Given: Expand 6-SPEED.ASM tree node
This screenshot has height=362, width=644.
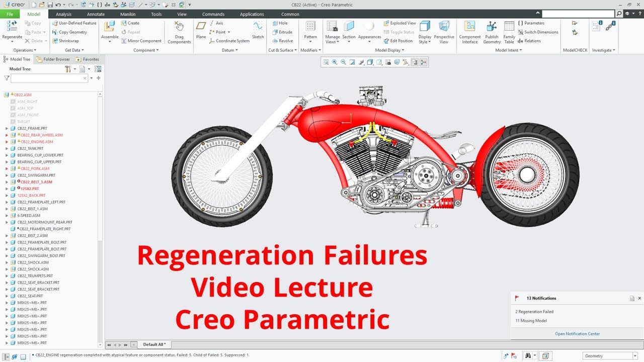Looking at the screenshot, I should 7,215.
